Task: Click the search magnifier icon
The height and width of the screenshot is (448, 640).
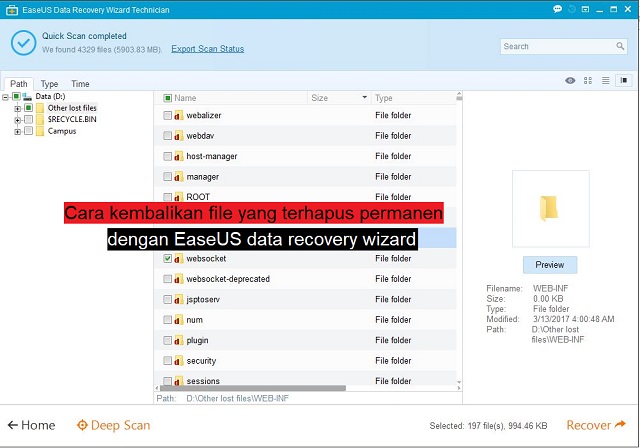Action: click(620, 46)
